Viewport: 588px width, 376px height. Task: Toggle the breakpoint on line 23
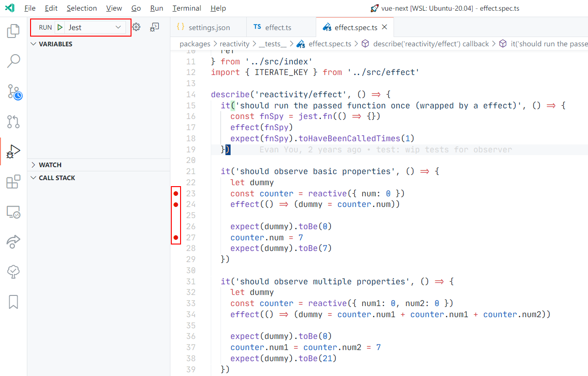pyautogui.click(x=176, y=193)
